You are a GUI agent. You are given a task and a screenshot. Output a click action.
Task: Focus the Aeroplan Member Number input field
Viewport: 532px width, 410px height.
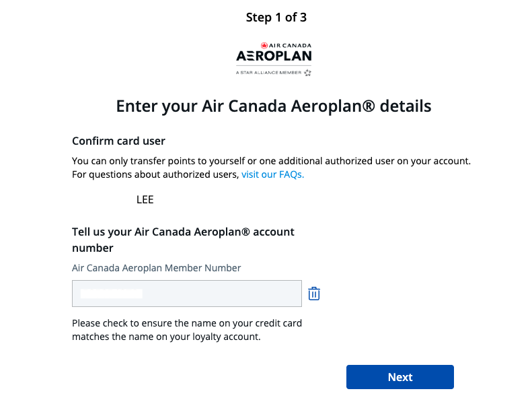(x=186, y=294)
